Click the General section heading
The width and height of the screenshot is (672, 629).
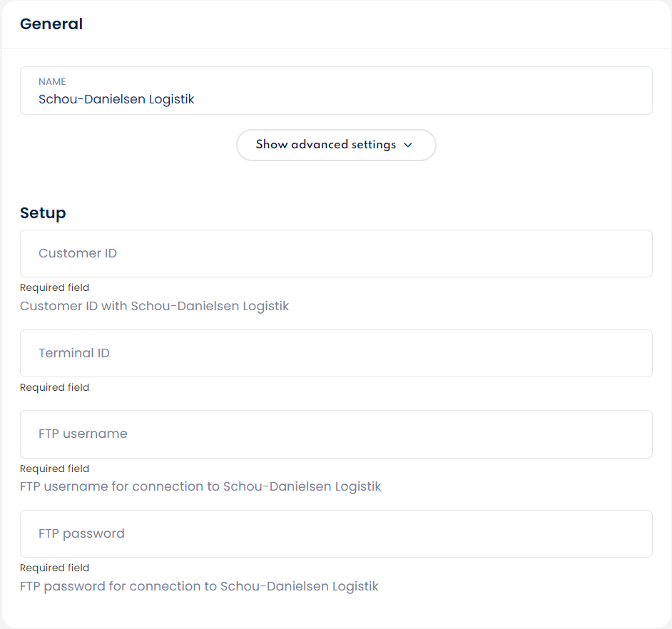pyautogui.click(x=51, y=24)
